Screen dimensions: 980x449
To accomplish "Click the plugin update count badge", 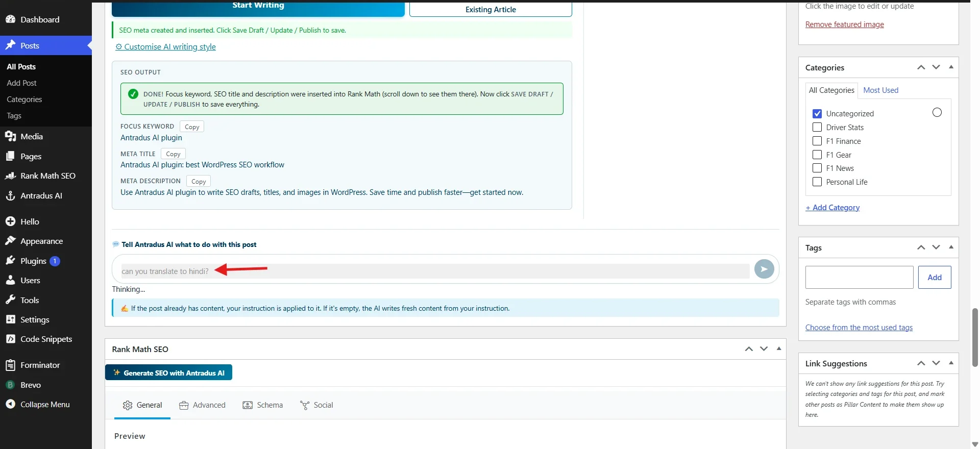I will coord(55,261).
